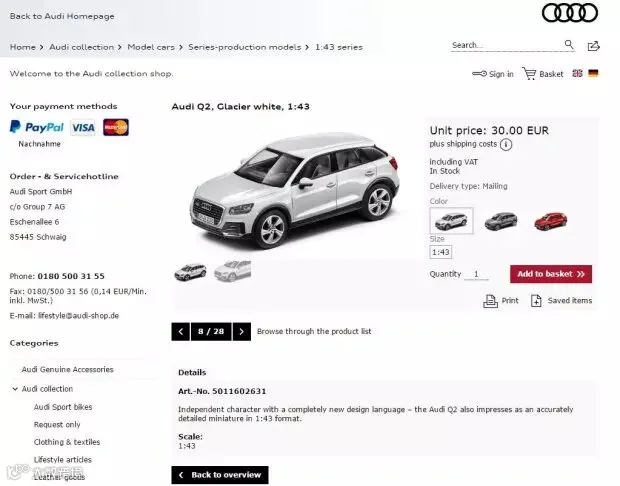Open the Basket cart icon
This screenshot has height=486, width=620.
pos(529,74)
